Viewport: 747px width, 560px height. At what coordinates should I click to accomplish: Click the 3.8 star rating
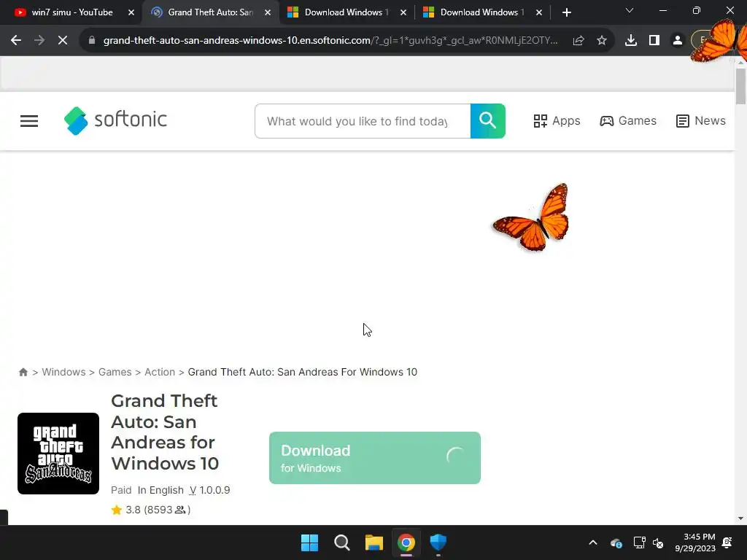tap(126, 510)
